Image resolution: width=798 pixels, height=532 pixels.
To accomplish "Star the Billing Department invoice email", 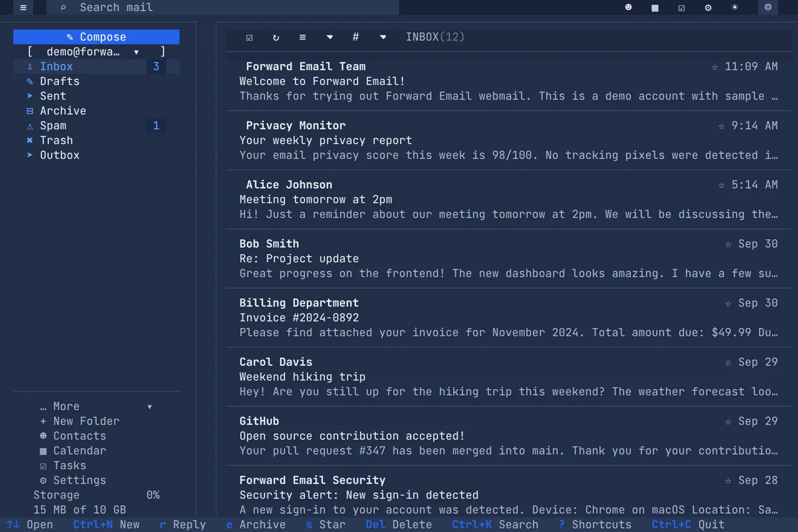I will [728, 304].
